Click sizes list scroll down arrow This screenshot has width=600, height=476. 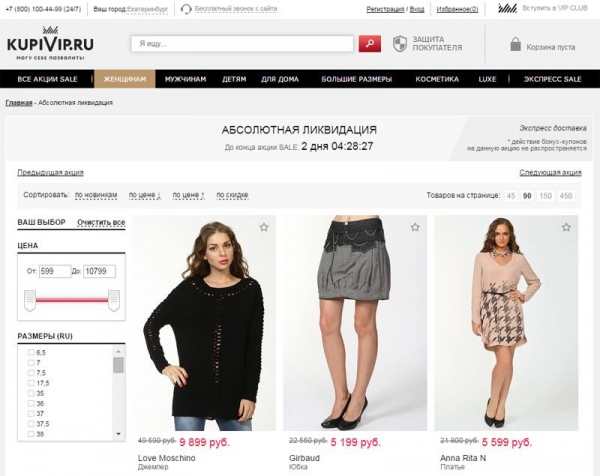pos(118,434)
